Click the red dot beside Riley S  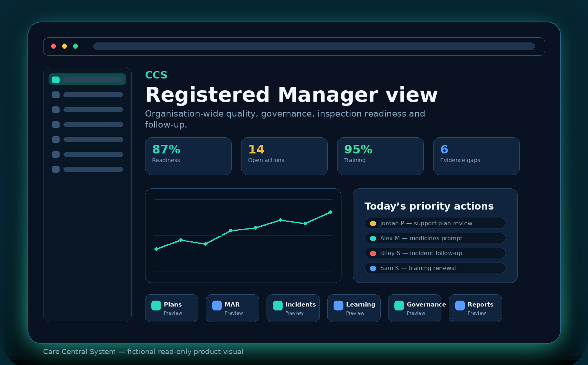coord(373,253)
